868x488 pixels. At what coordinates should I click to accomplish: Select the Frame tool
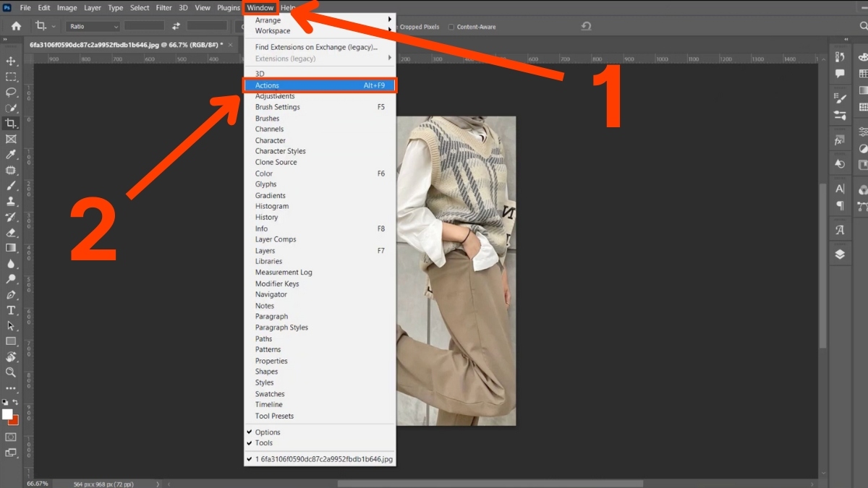[x=11, y=139]
